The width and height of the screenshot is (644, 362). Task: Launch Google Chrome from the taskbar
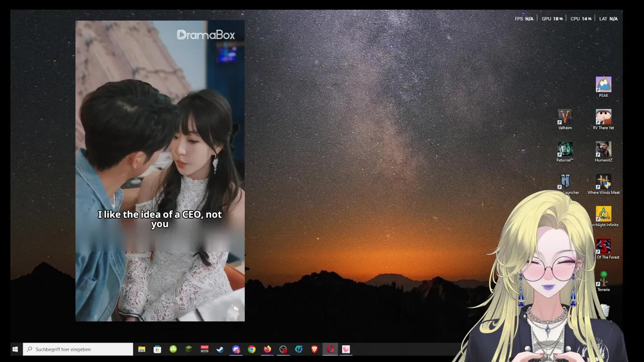pyautogui.click(x=252, y=349)
